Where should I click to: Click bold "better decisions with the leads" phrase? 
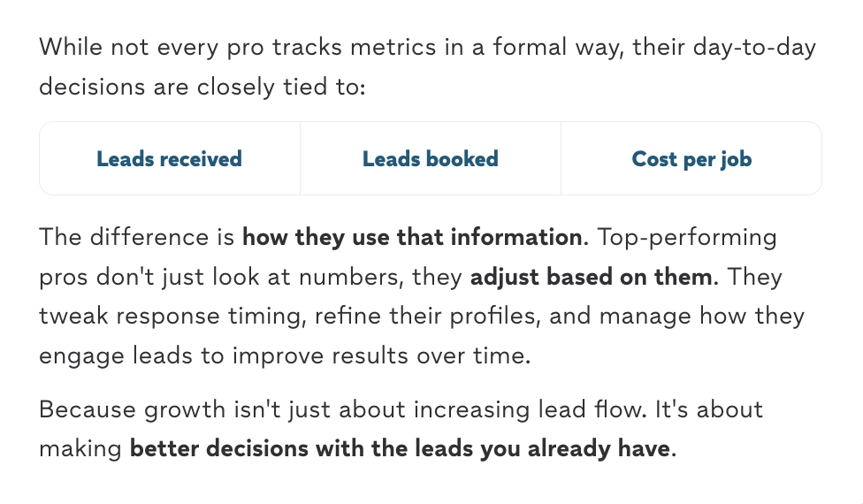[304, 448]
